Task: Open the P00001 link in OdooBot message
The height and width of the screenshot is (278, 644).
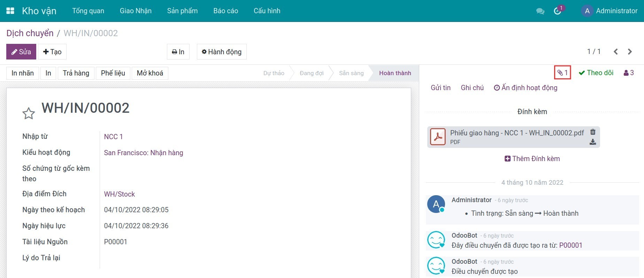Action: [x=570, y=245]
